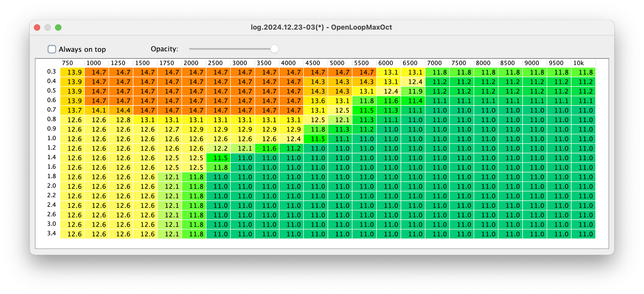This screenshot has width=644, height=294.
Task: Maximize the window with the green button
Action: (58, 27)
